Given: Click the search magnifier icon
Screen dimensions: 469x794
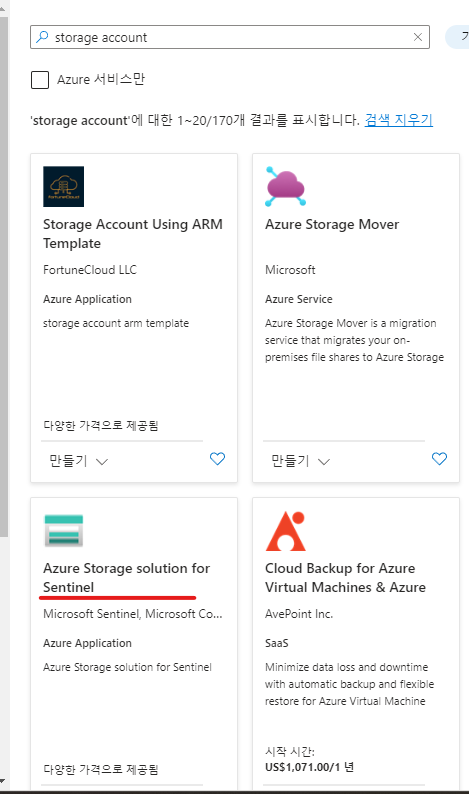Looking at the screenshot, I should (x=43, y=37).
